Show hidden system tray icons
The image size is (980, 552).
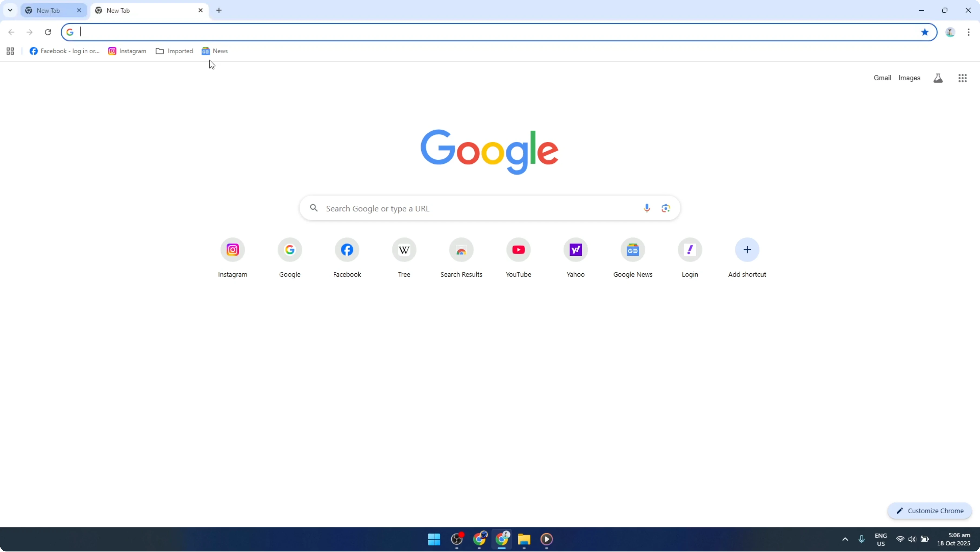845,540
